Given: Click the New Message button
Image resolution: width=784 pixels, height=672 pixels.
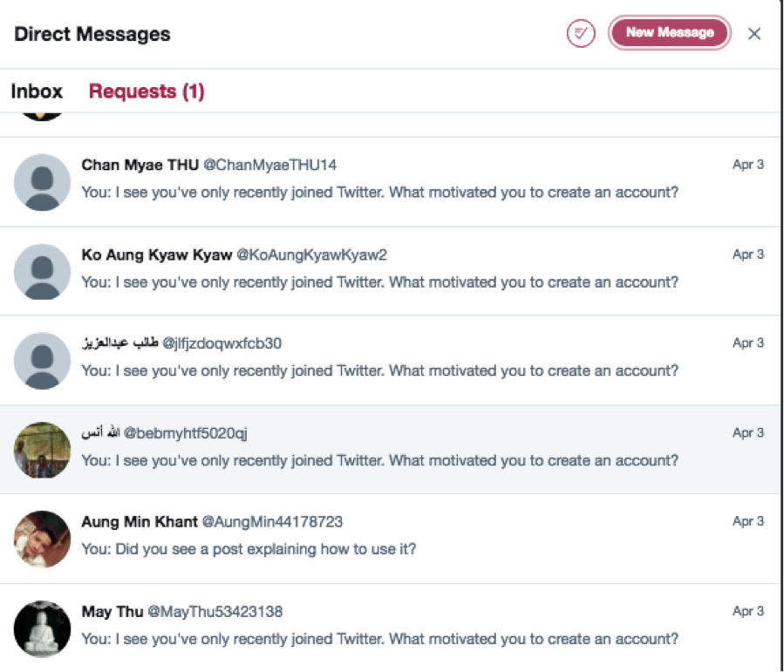Looking at the screenshot, I should tap(670, 33).
